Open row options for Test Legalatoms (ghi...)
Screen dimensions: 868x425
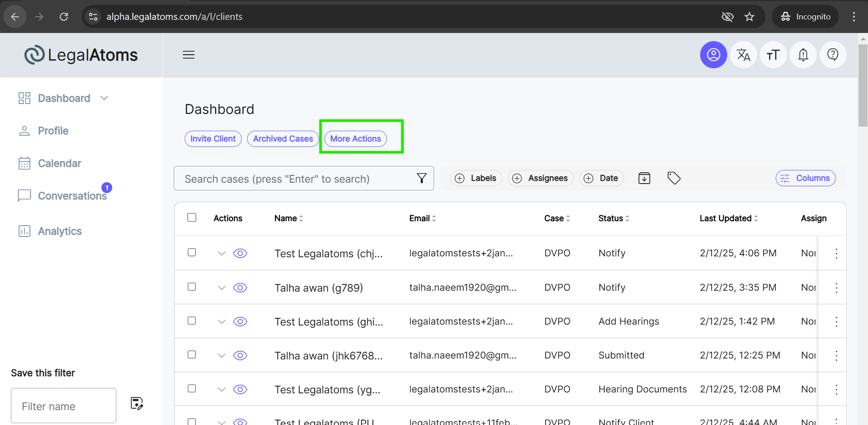[x=836, y=321]
